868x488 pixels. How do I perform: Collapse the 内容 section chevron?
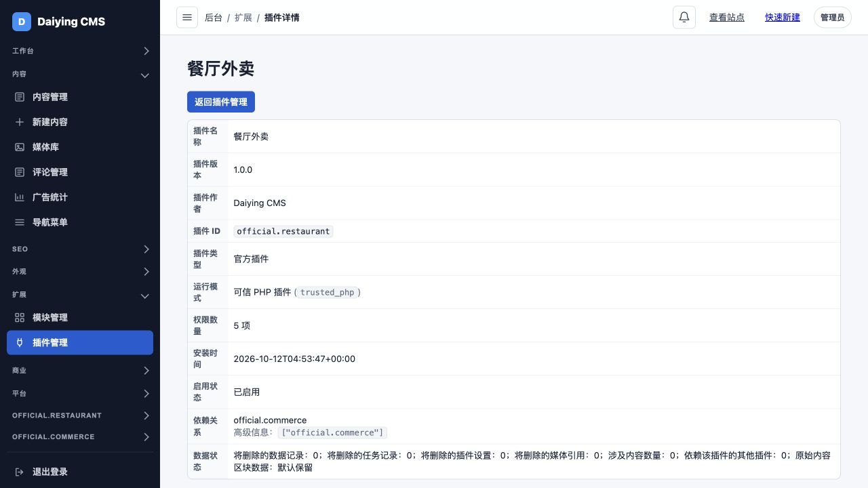(x=144, y=75)
